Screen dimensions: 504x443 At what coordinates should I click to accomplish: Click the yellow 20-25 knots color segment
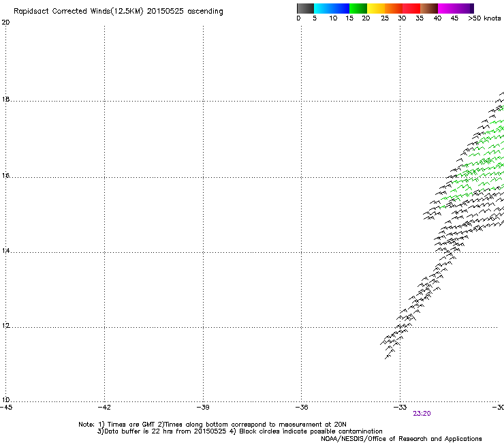tap(376, 8)
